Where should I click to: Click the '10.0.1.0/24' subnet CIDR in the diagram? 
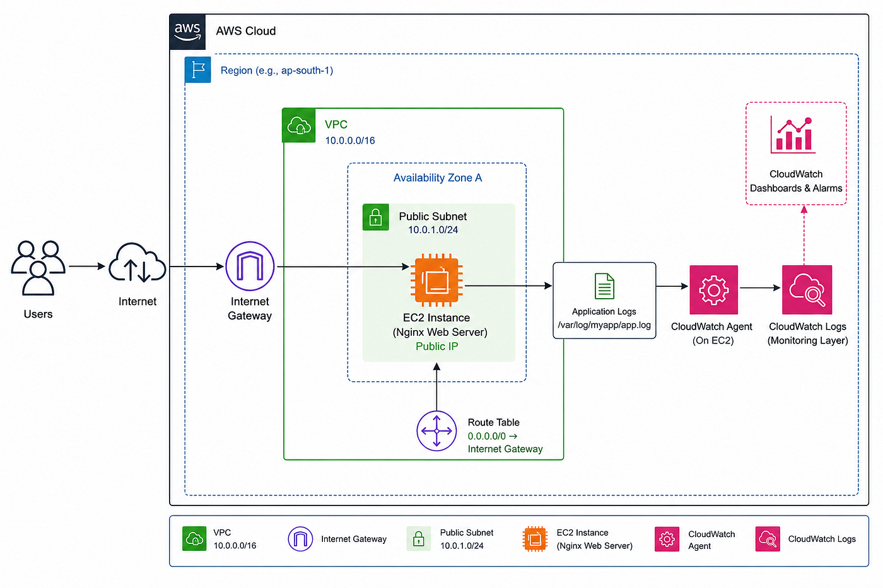433,230
